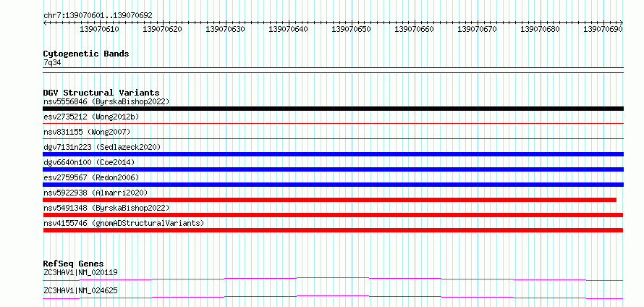Open ZC3HAV1|NM_020119 transcript label
The width and height of the screenshot is (644, 307).
coord(81,272)
